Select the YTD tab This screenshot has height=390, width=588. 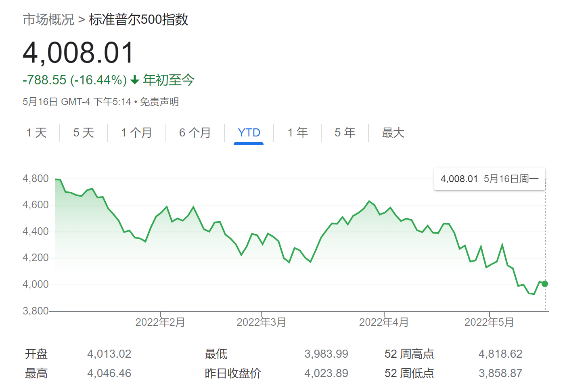tap(249, 132)
